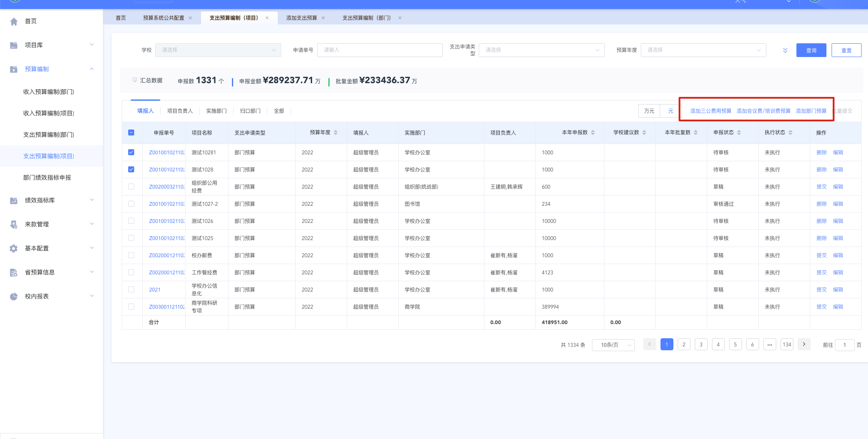Sort by 学校建议数 column arrows

click(644, 133)
